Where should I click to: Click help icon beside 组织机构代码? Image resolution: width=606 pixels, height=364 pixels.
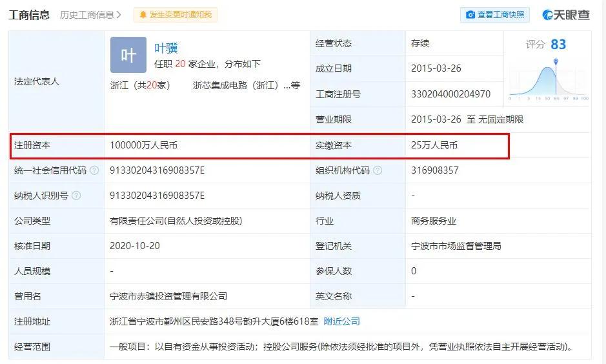point(378,170)
